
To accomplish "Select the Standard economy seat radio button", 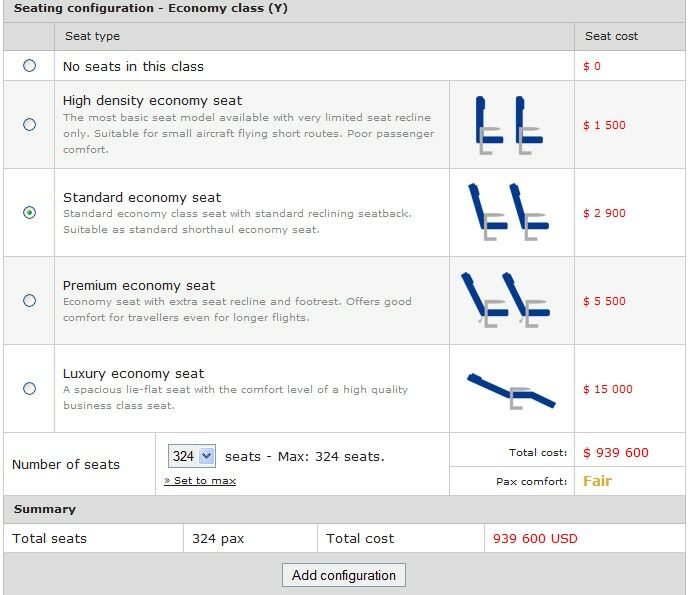I will click(x=29, y=213).
